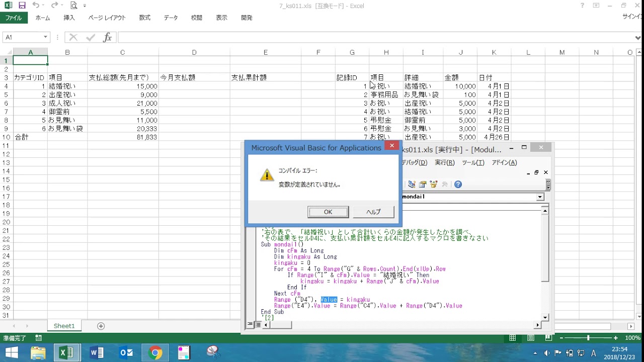Switch to Page Layout view in the status bar

pos(531,338)
